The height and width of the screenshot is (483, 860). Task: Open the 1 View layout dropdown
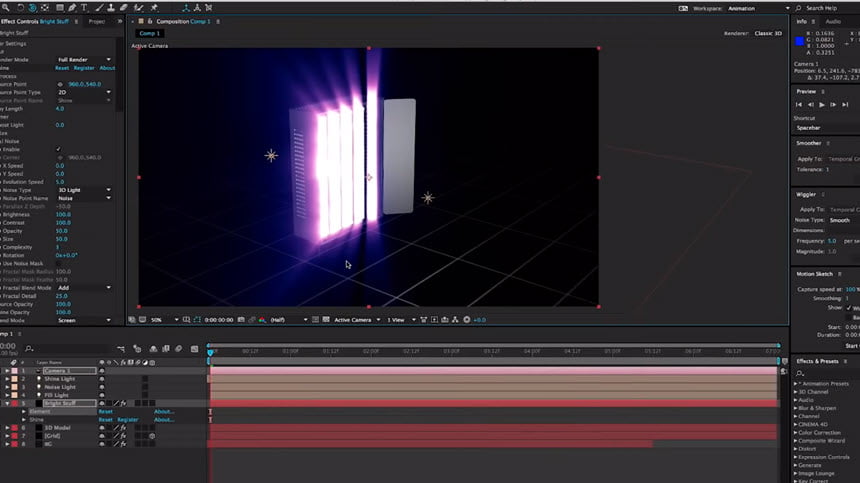click(401, 320)
